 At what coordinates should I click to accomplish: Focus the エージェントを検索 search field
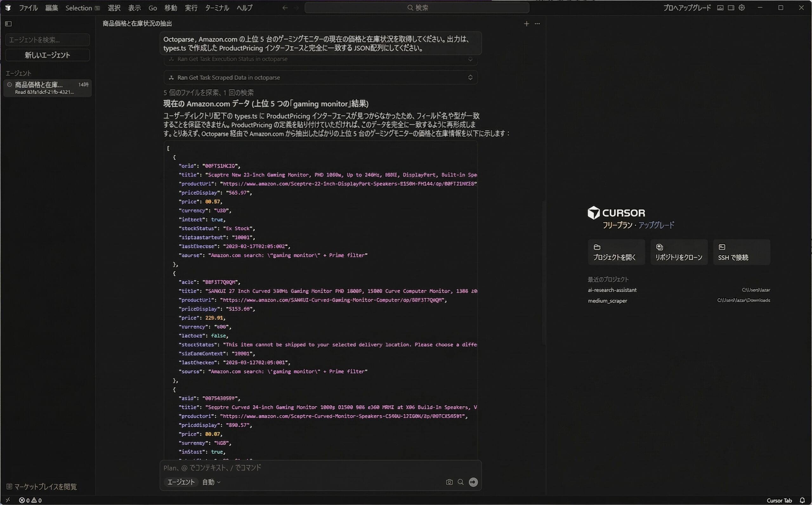[x=48, y=40]
